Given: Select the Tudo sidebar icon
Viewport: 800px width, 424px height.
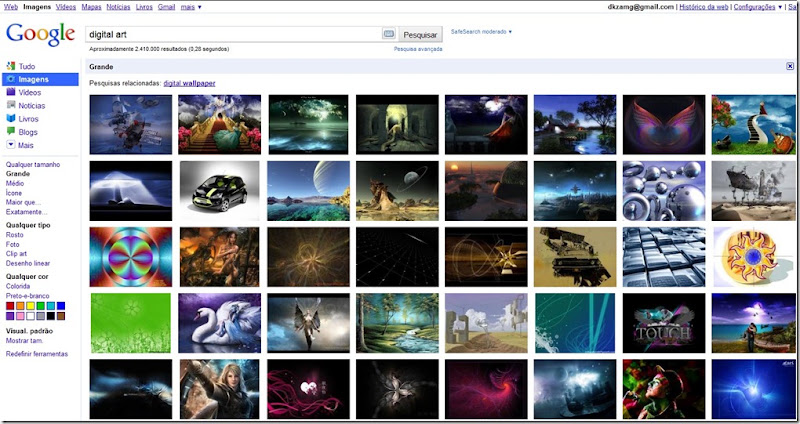Looking at the screenshot, I should [x=11, y=66].
